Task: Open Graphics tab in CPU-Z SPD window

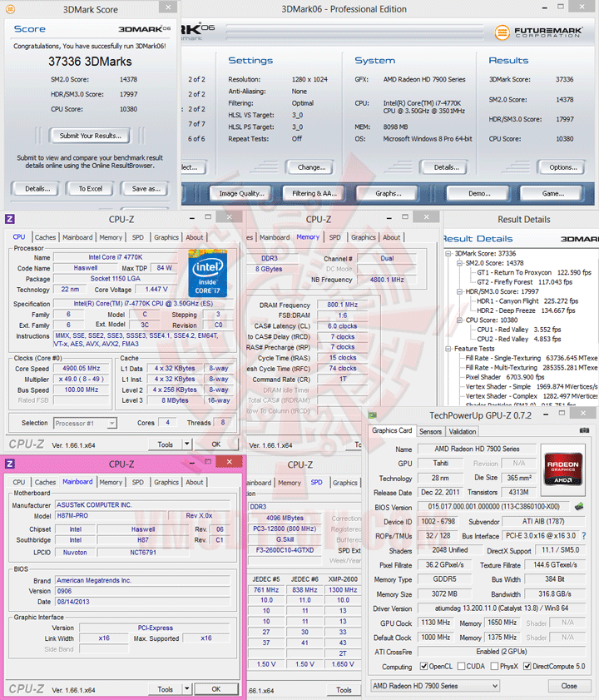Action: click(x=345, y=483)
